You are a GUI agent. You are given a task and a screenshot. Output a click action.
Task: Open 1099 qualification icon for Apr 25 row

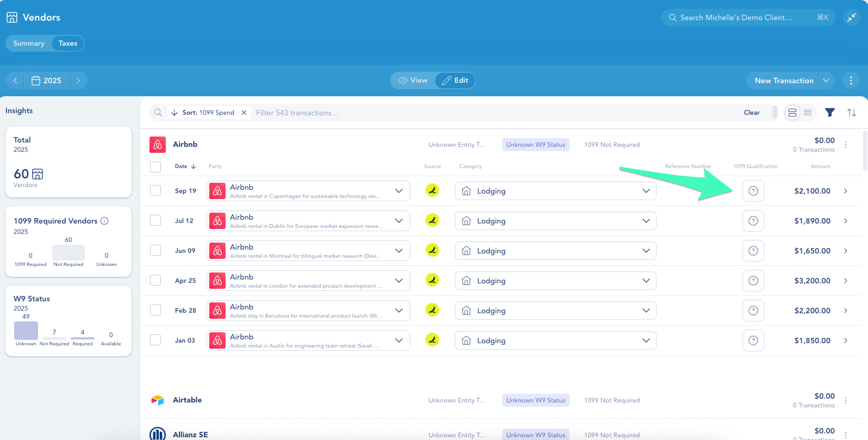(x=753, y=281)
